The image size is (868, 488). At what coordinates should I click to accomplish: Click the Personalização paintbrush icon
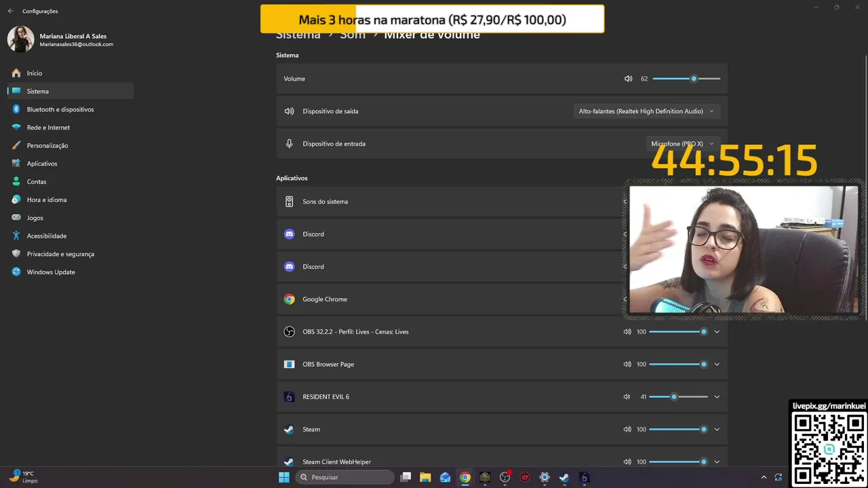click(x=16, y=145)
